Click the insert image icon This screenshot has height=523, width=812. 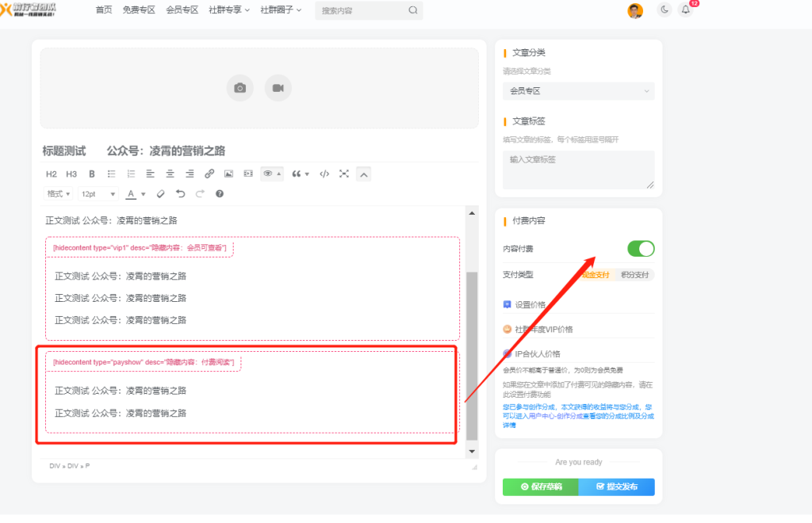point(228,174)
